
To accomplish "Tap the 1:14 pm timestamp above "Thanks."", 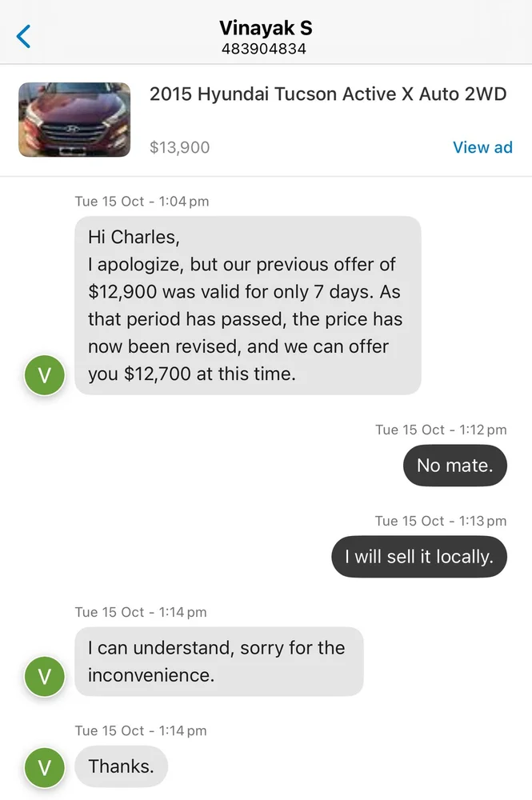I will (x=141, y=730).
